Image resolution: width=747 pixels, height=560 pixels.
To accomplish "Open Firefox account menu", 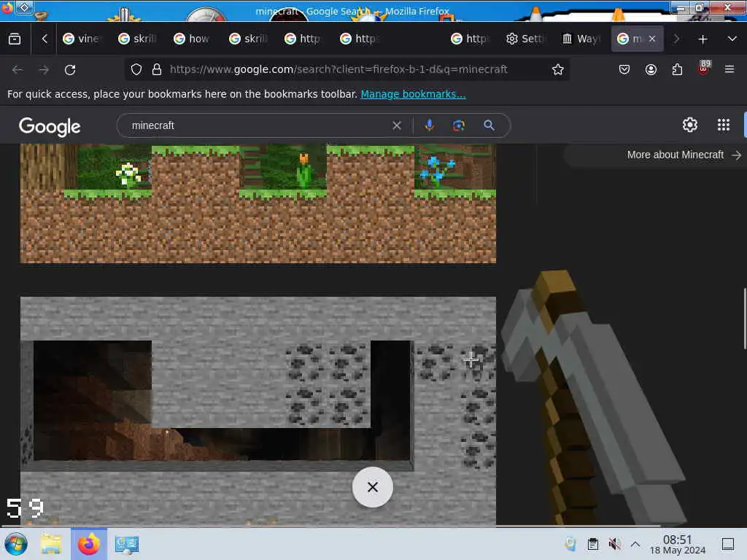I will [651, 69].
